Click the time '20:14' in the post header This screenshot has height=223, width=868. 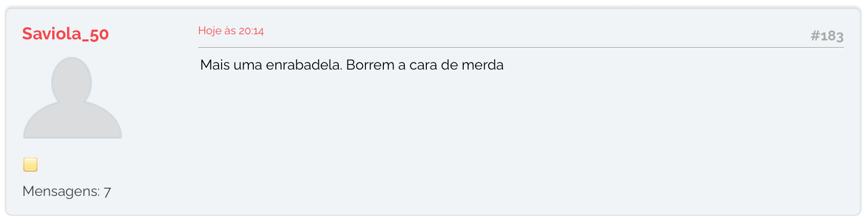251,31
